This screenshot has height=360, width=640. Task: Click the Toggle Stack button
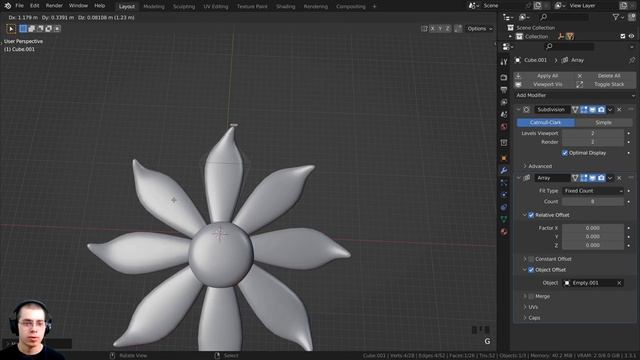(x=605, y=84)
